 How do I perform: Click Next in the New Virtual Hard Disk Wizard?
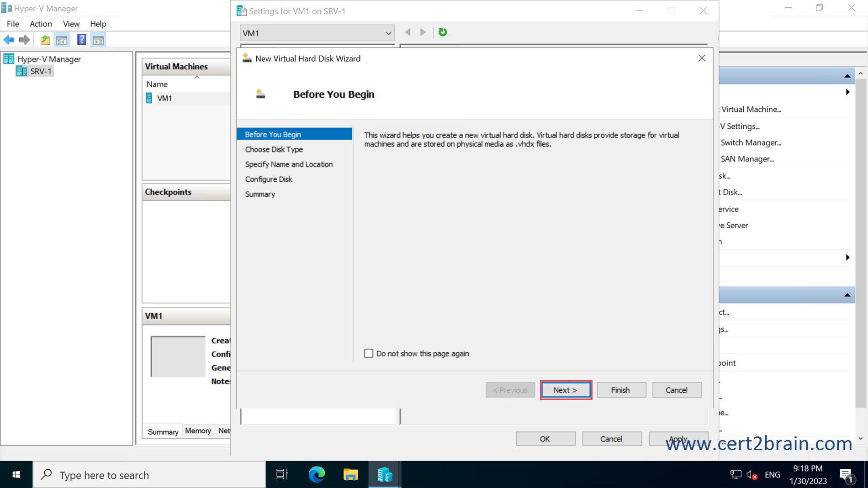tap(565, 390)
